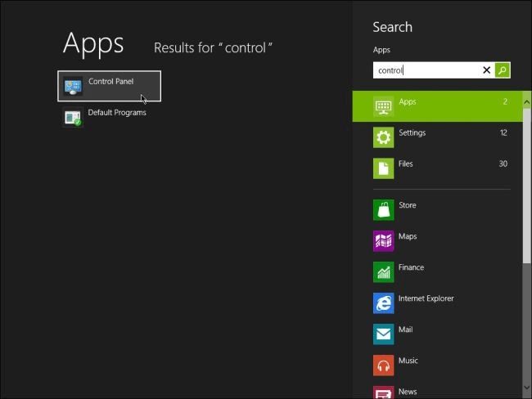The width and height of the screenshot is (532, 399).
Task: Choose the Finance app icon
Action: click(383, 271)
